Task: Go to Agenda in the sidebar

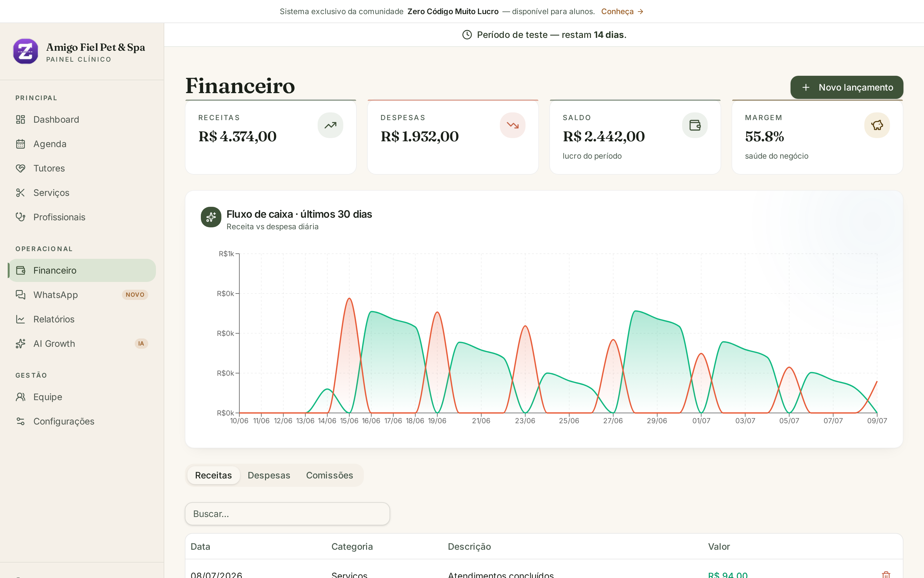Action: pyautogui.click(x=82, y=144)
